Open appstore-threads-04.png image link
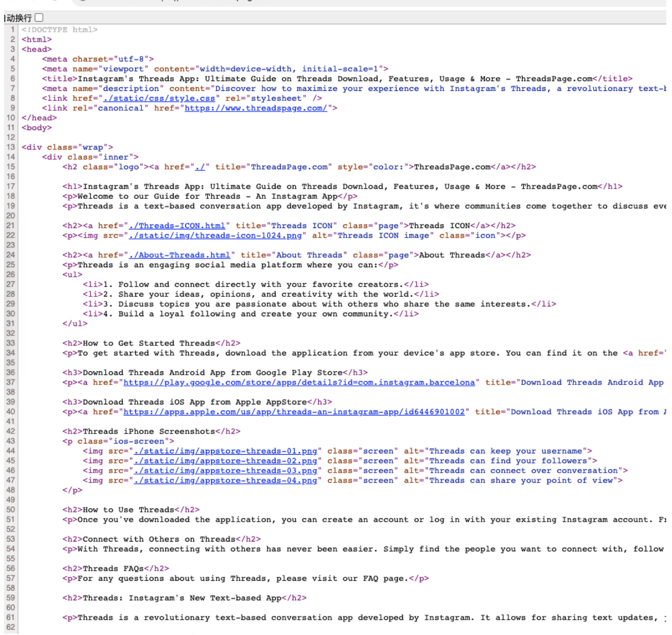Screen dimensions: 672x635 [225, 481]
